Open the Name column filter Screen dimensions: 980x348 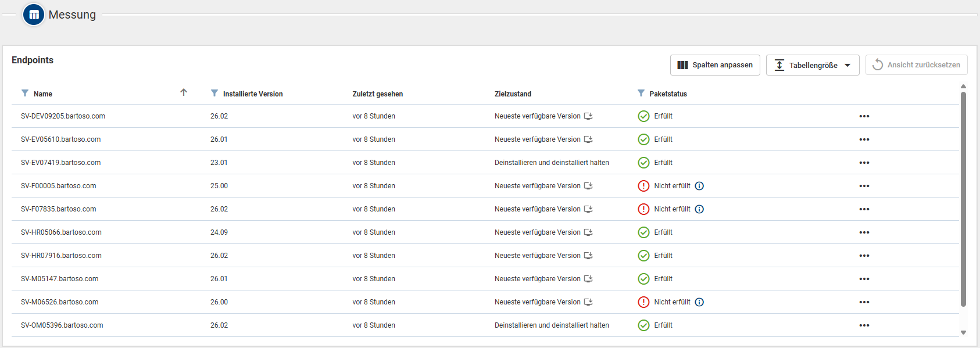[25, 93]
